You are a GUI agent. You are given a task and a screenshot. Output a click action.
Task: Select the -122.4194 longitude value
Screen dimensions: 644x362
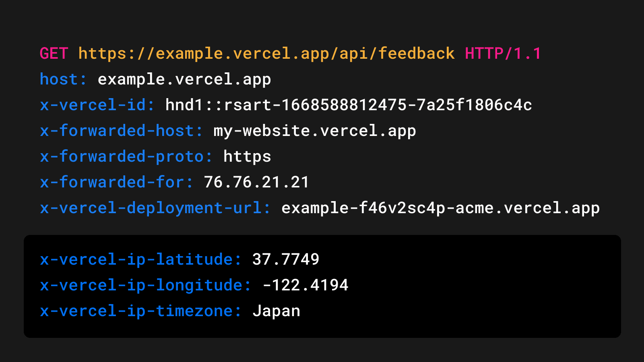point(305,285)
